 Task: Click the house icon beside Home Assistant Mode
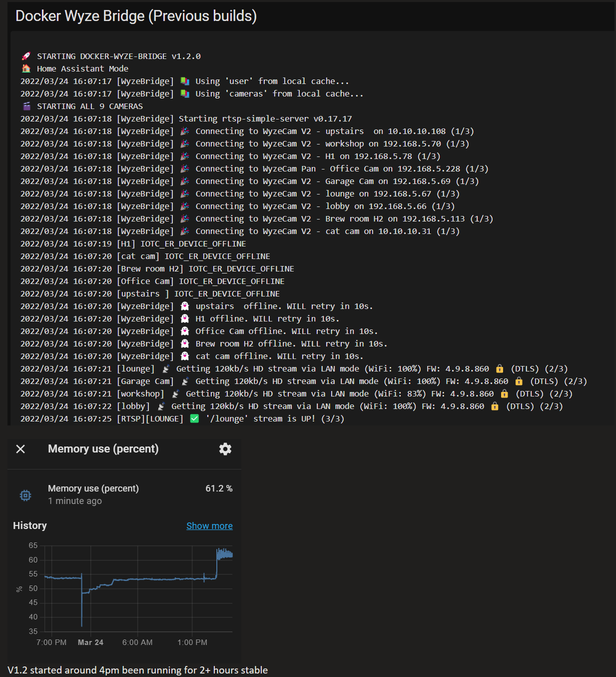pyautogui.click(x=26, y=68)
